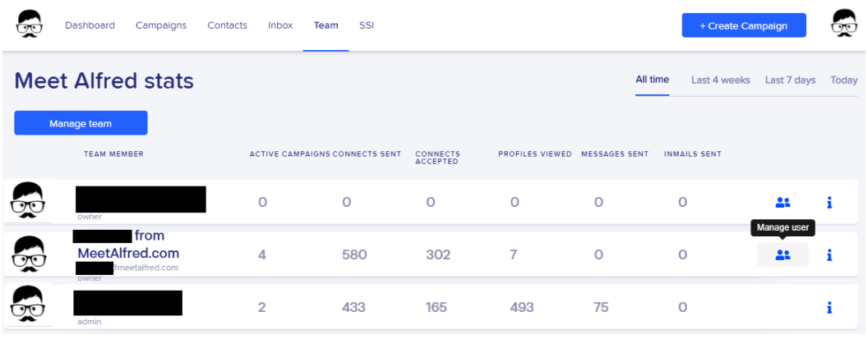Click Manage user icon in MeetAlfred.com row

783,255
